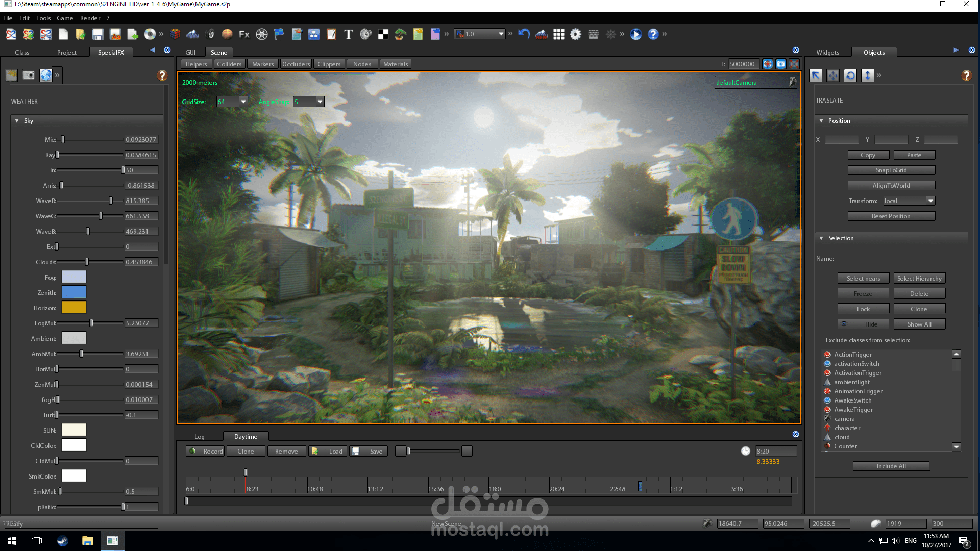980x551 pixels.
Task: Toggle Hide with the eye icon
Action: point(863,324)
